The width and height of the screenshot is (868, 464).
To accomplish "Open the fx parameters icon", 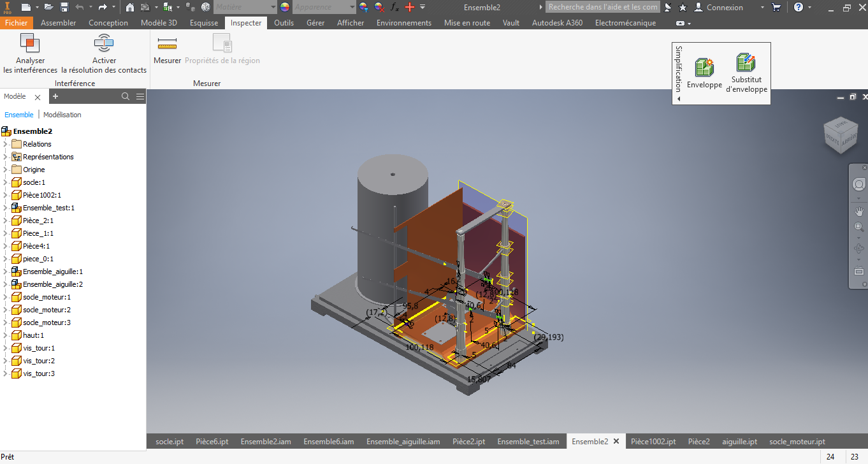I will [x=394, y=7].
